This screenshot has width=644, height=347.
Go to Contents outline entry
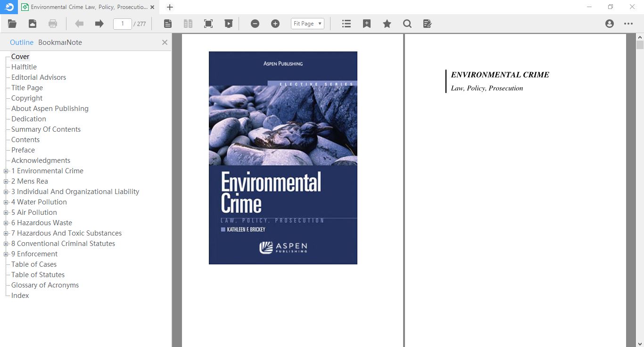tap(25, 140)
